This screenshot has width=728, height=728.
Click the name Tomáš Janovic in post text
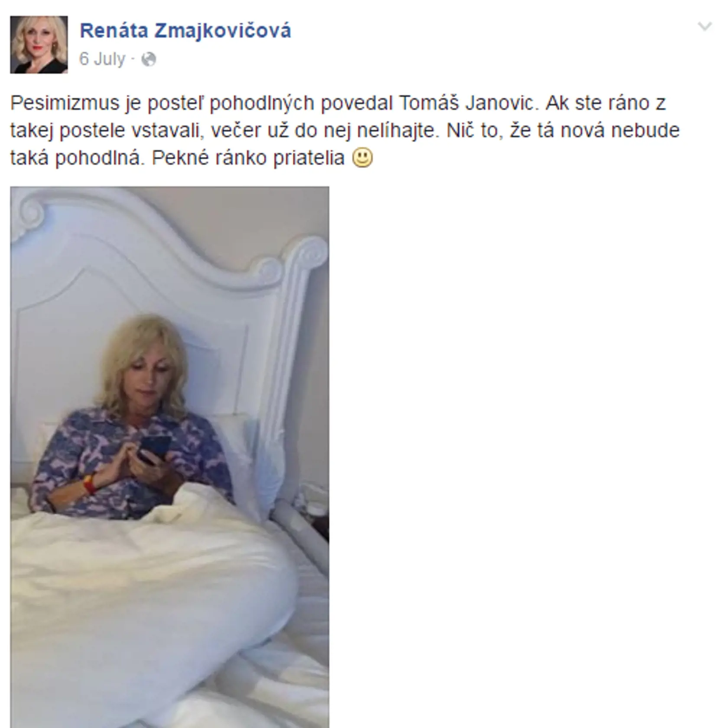[467, 103]
